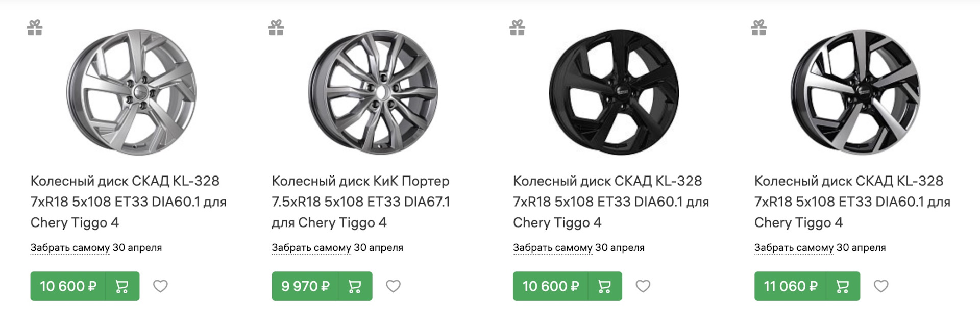Open the КиК Портер 7.5xR18 product title link
The image size is (980, 327).
[360, 202]
